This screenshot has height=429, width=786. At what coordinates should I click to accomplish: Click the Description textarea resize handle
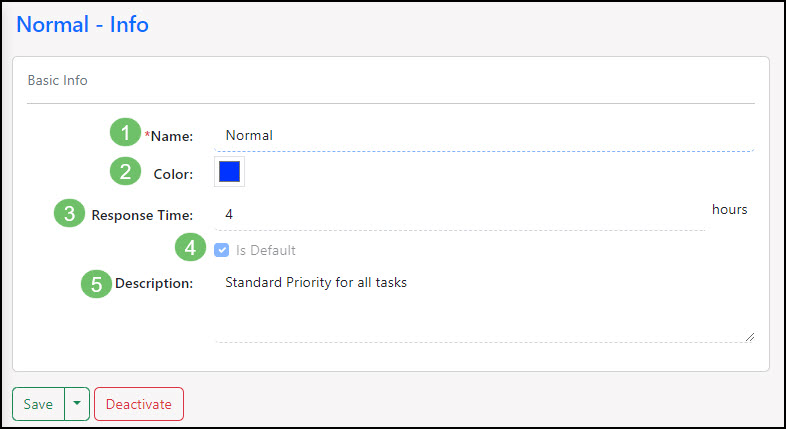click(749, 337)
